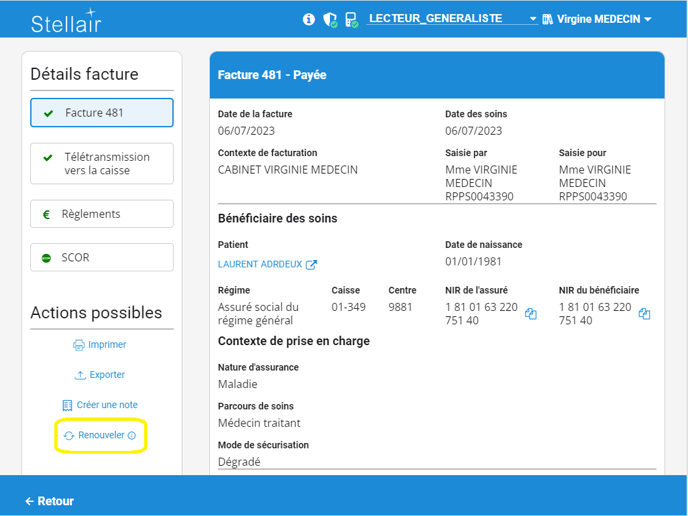Open the LECTEUR_GENERALISTE dropdown
The image size is (688, 516).
click(x=452, y=18)
